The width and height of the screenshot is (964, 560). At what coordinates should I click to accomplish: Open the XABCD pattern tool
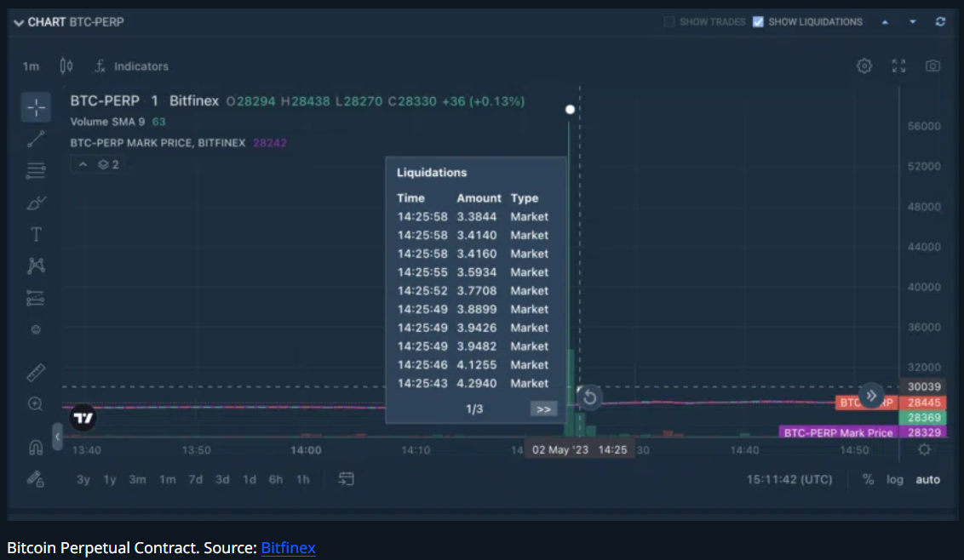(x=37, y=266)
